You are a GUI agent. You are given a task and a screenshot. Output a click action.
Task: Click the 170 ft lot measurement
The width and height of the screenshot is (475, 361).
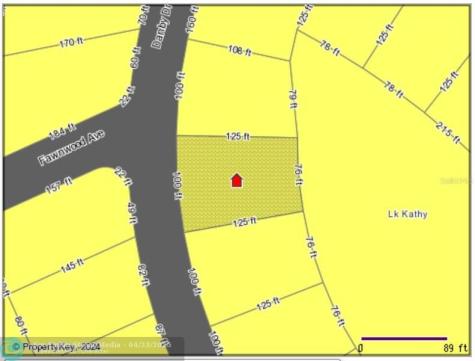tap(72, 43)
